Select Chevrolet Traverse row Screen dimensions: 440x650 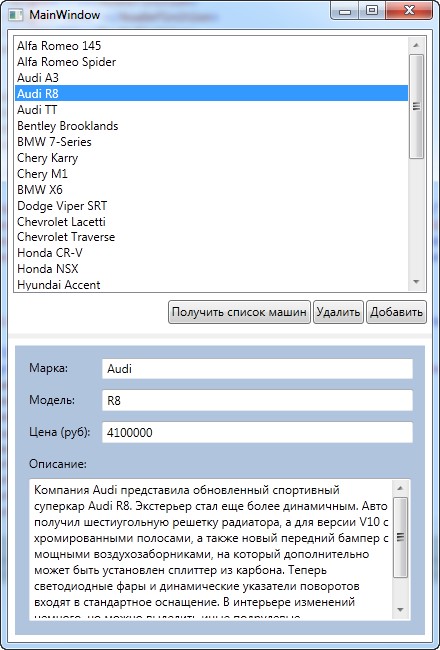[211, 237]
